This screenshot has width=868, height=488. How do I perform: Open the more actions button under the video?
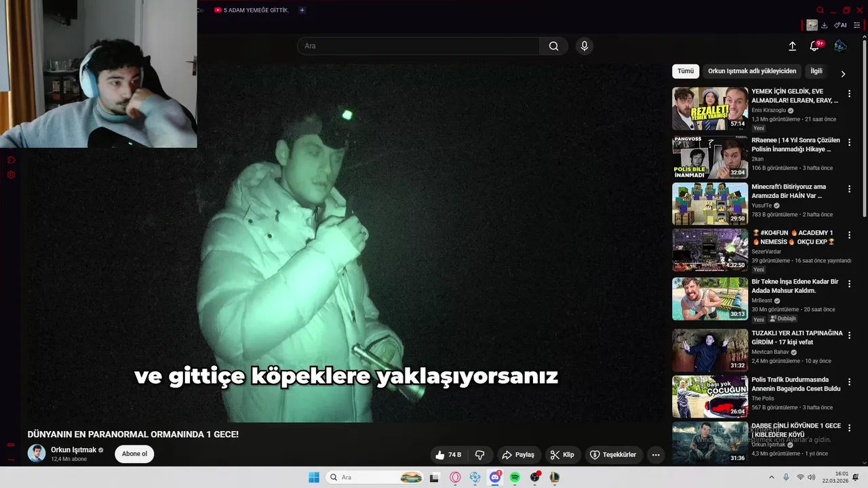656,455
